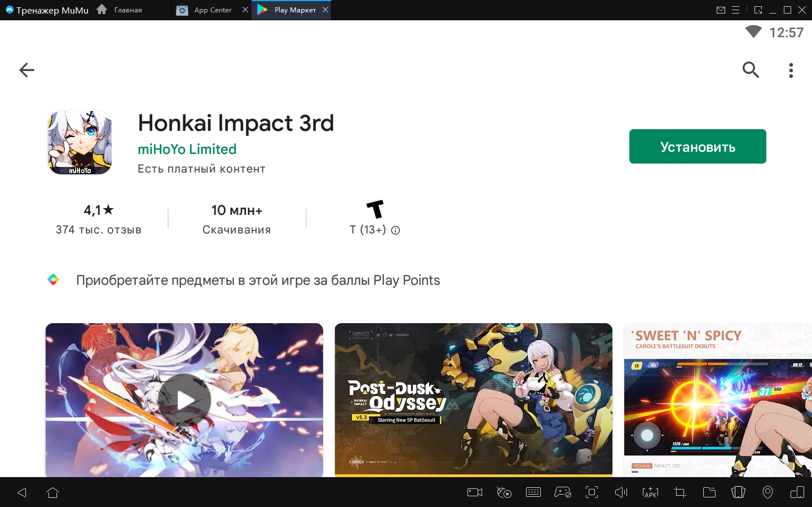Open miHoYo Limited developer page
Screen dimensions: 812x507
[x=187, y=149]
